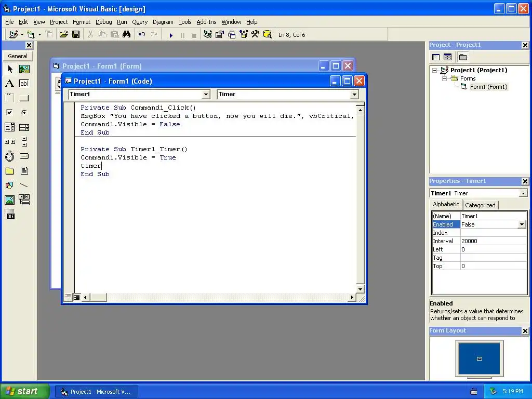The image size is (532, 399).
Task: Open the Timer procedure dropdown in code window
Action: (x=354, y=95)
